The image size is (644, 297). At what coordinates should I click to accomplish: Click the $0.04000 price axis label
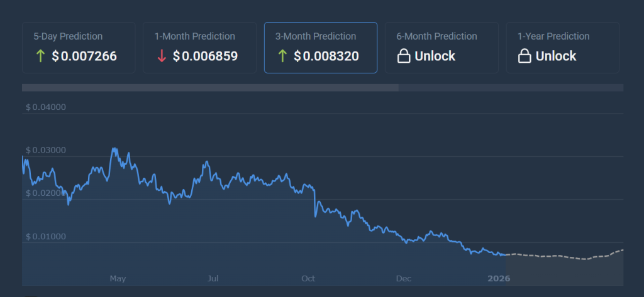point(45,107)
